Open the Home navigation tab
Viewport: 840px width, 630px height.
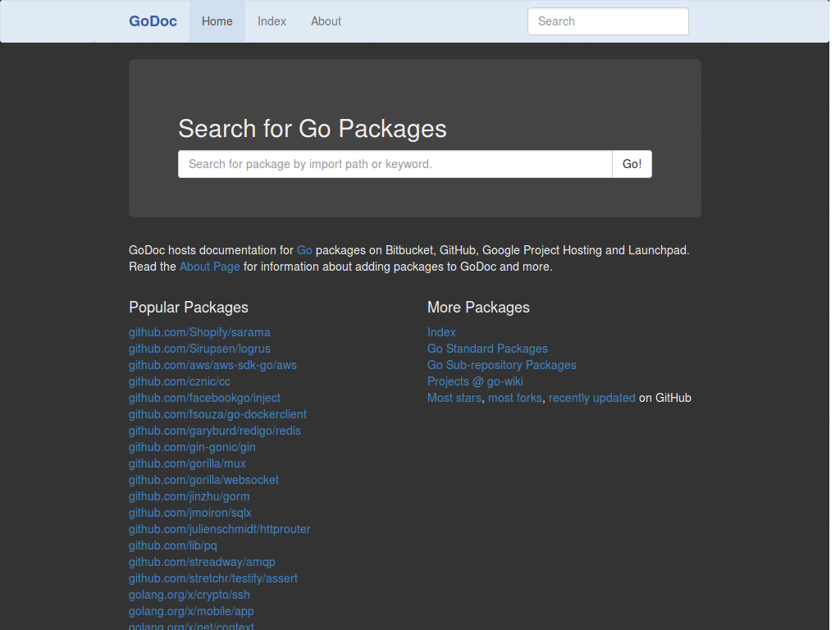(217, 21)
